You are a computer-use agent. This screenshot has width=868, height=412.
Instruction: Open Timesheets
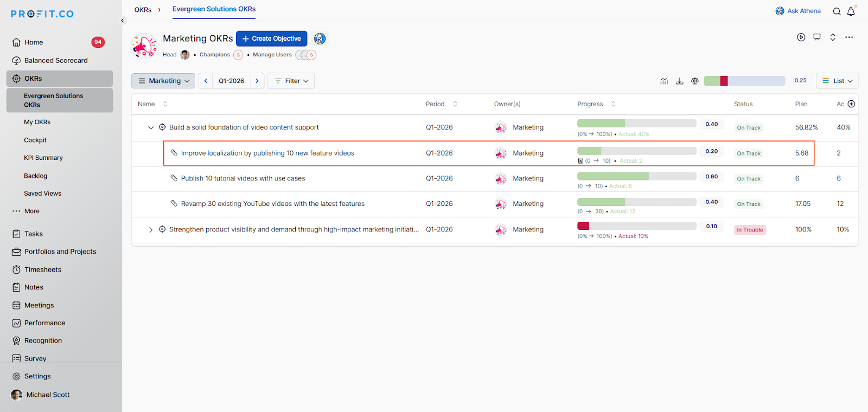point(42,269)
